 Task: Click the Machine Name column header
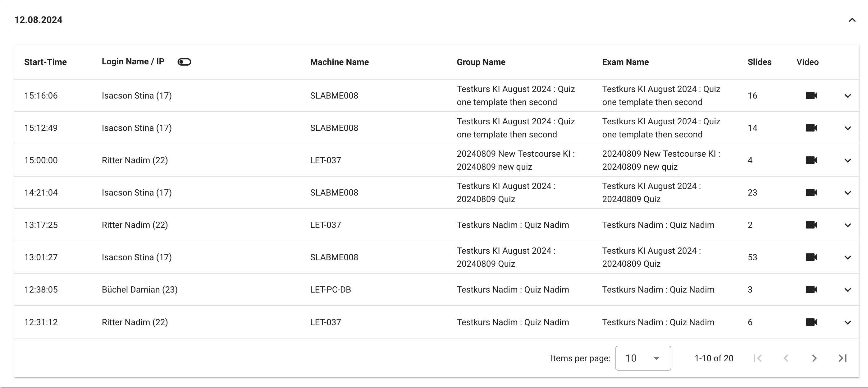tap(339, 62)
